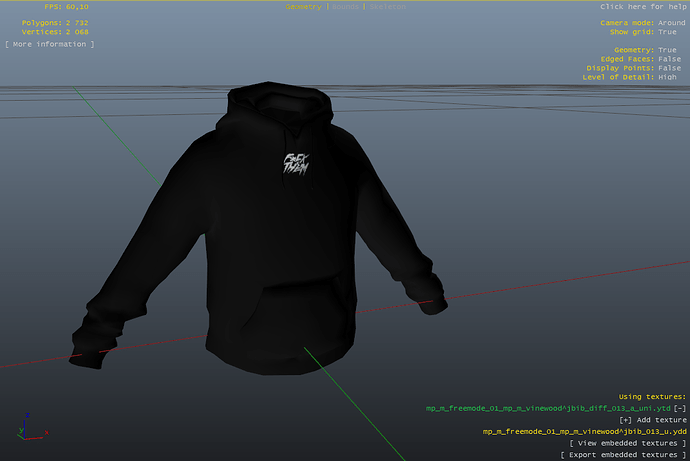The height and width of the screenshot is (461, 690).
Task: Click the Vertices: 2 068 count
Action: pyautogui.click(x=55, y=32)
